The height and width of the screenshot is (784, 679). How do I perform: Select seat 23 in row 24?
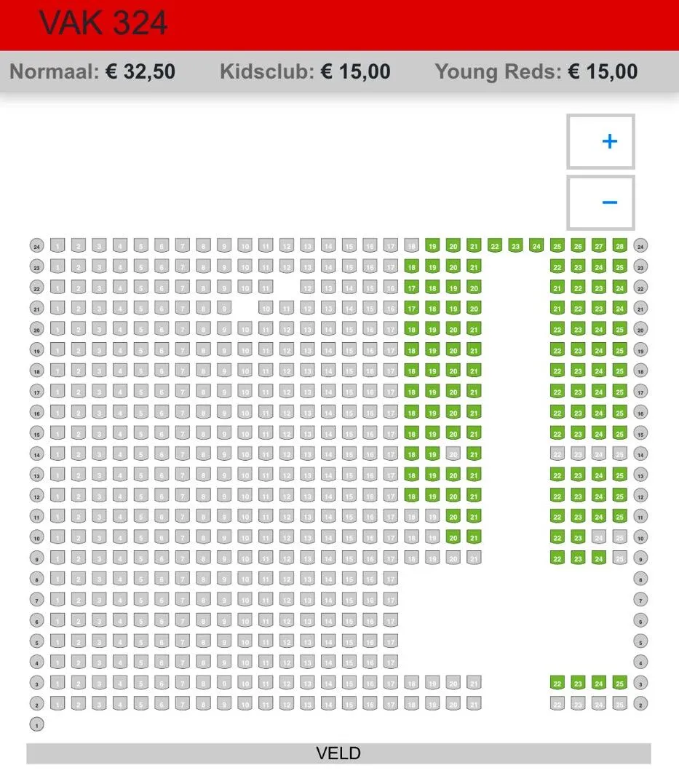[x=516, y=246]
